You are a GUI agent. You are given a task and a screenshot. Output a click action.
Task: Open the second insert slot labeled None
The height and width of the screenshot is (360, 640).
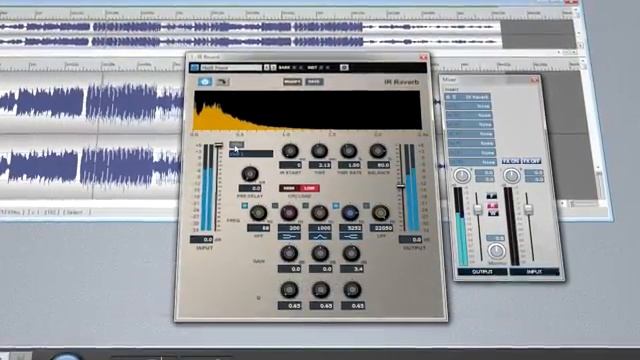point(469,106)
